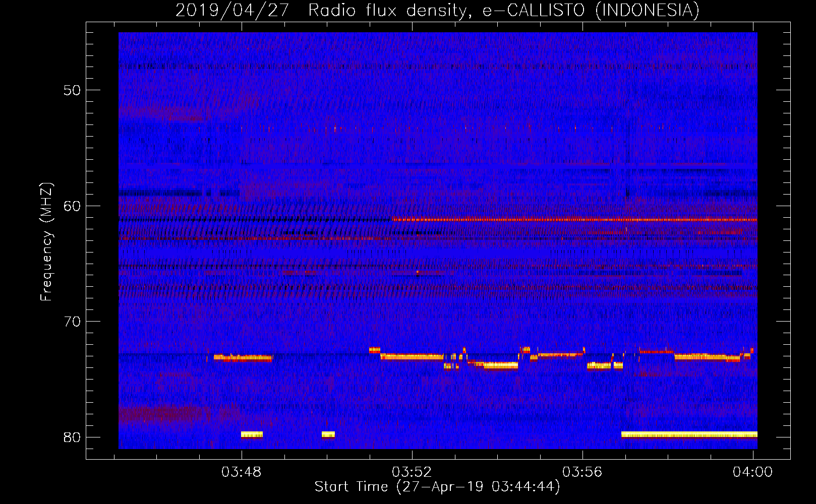Click the '50' frequency tick label
The image size is (816, 504).
[x=72, y=90]
